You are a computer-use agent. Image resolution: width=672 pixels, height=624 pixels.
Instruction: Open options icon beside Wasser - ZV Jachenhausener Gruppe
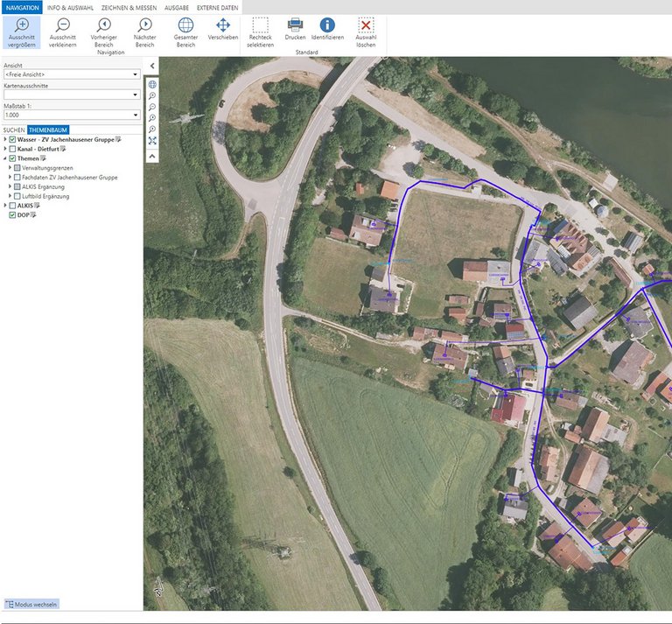pyautogui.click(x=118, y=139)
